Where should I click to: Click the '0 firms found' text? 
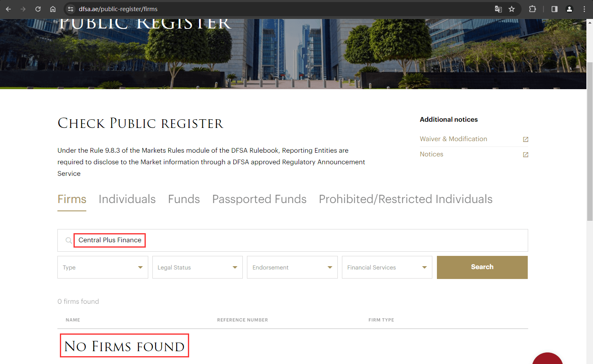(78, 302)
